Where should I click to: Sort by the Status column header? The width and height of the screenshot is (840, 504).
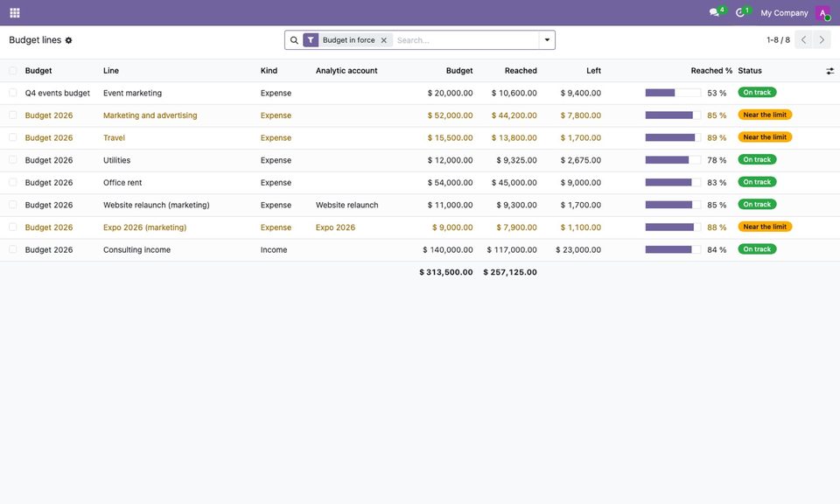click(x=750, y=71)
